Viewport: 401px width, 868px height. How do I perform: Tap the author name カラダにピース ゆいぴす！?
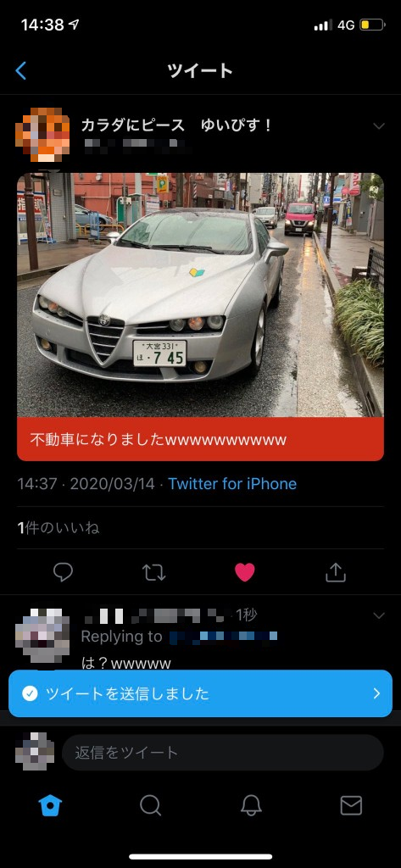point(177,125)
